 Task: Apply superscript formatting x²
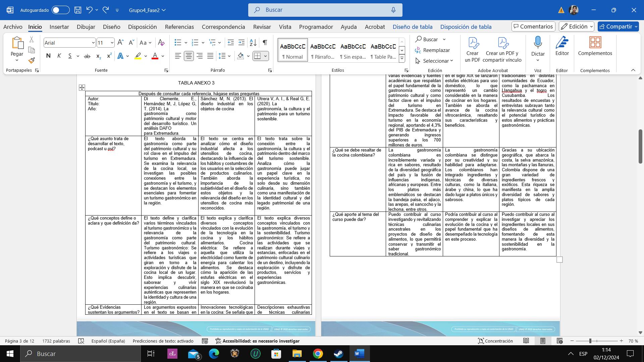[x=109, y=56]
